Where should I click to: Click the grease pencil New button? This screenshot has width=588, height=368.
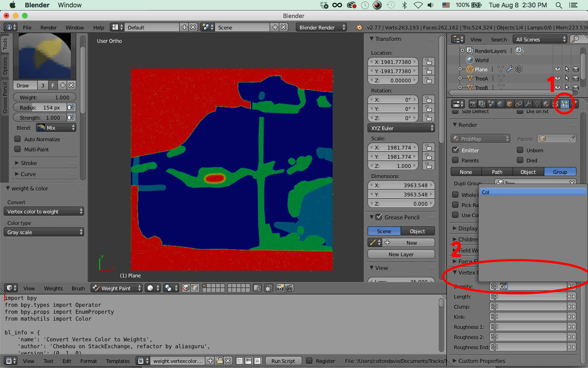tap(412, 243)
